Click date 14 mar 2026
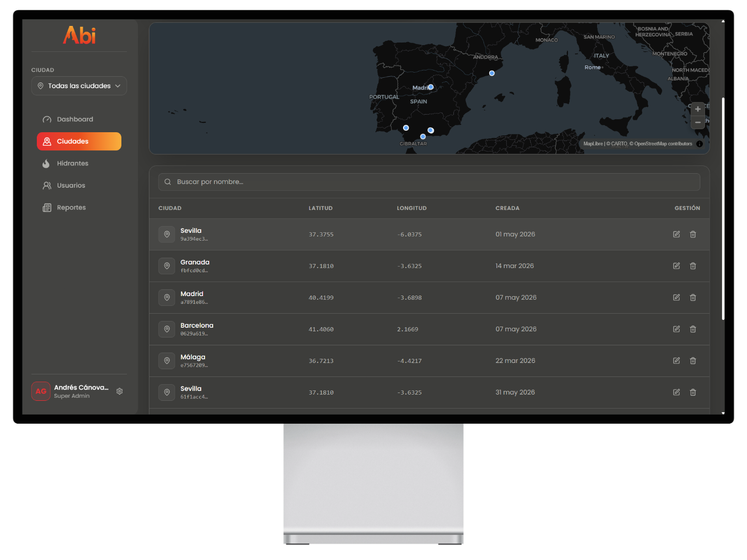This screenshot has width=747, height=560. tap(515, 266)
